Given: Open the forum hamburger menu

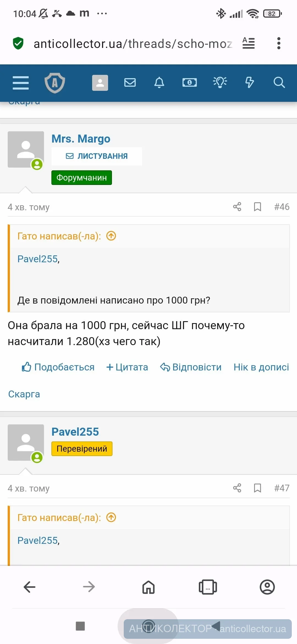Looking at the screenshot, I should [x=21, y=83].
